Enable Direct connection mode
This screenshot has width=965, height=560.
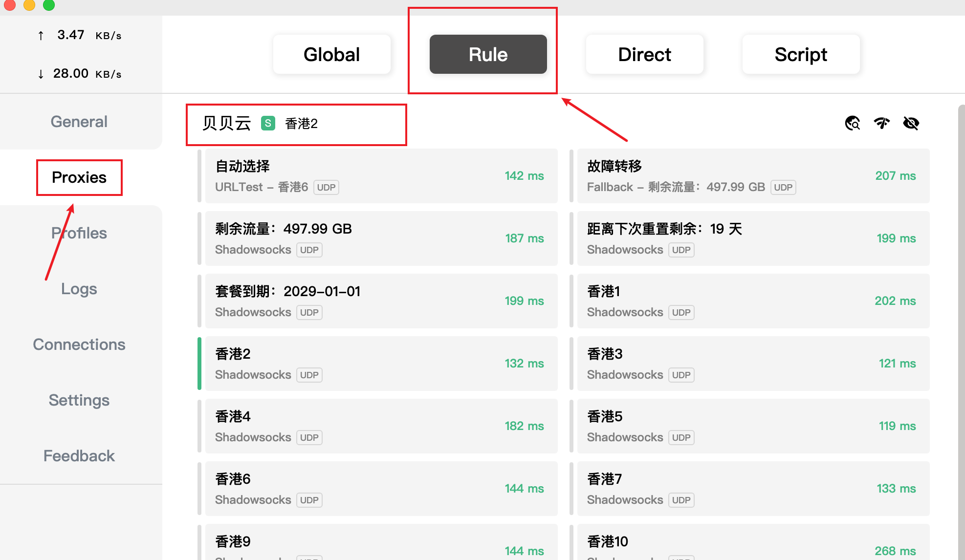(644, 54)
